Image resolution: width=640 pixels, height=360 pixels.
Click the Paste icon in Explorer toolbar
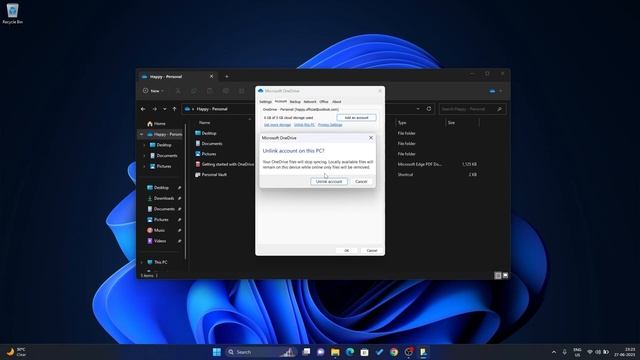(x=209, y=91)
